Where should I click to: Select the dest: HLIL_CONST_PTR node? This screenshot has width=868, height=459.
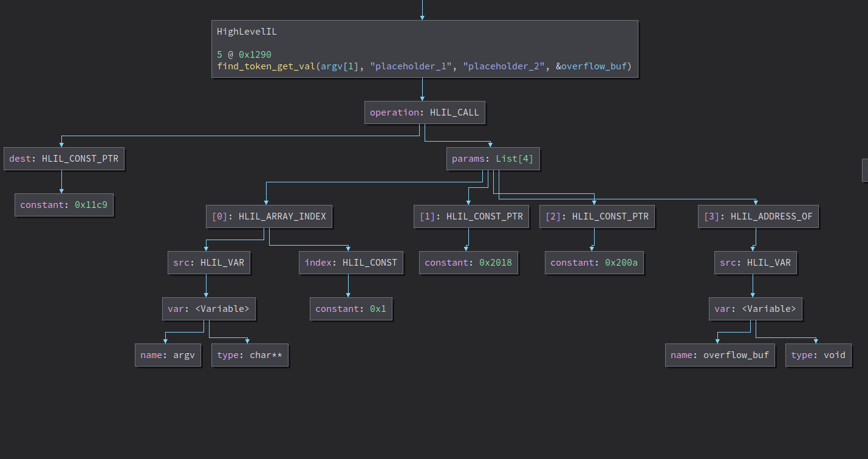click(64, 159)
